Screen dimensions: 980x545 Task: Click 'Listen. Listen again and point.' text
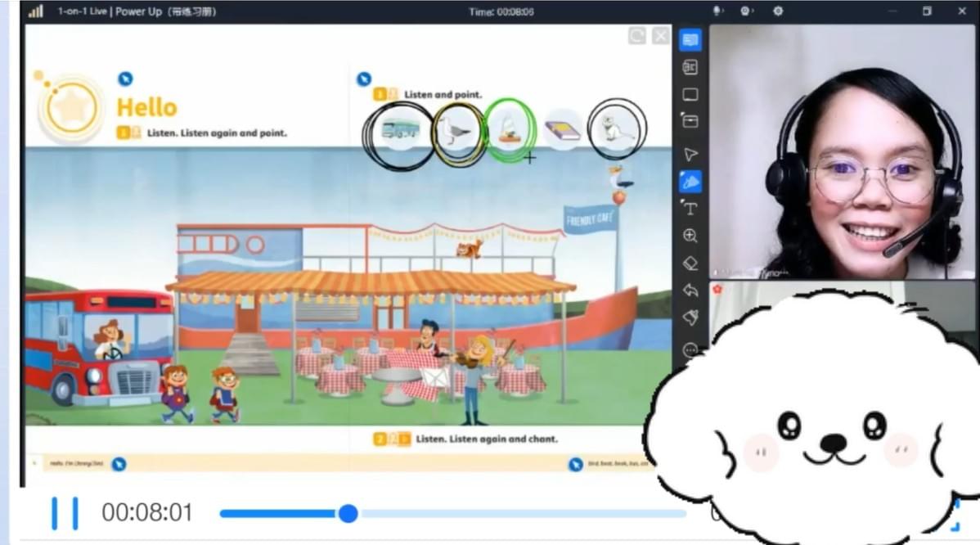pyautogui.click(x=217, y=133)
